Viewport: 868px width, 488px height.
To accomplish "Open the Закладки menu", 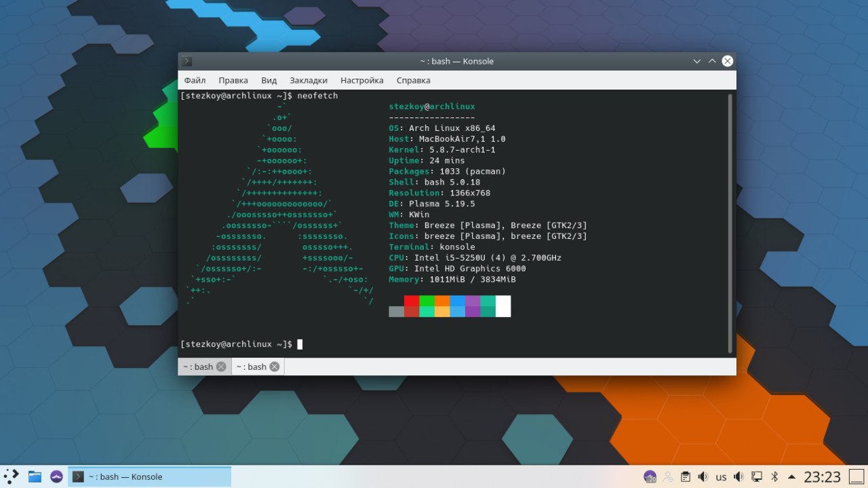I will 309,80.
